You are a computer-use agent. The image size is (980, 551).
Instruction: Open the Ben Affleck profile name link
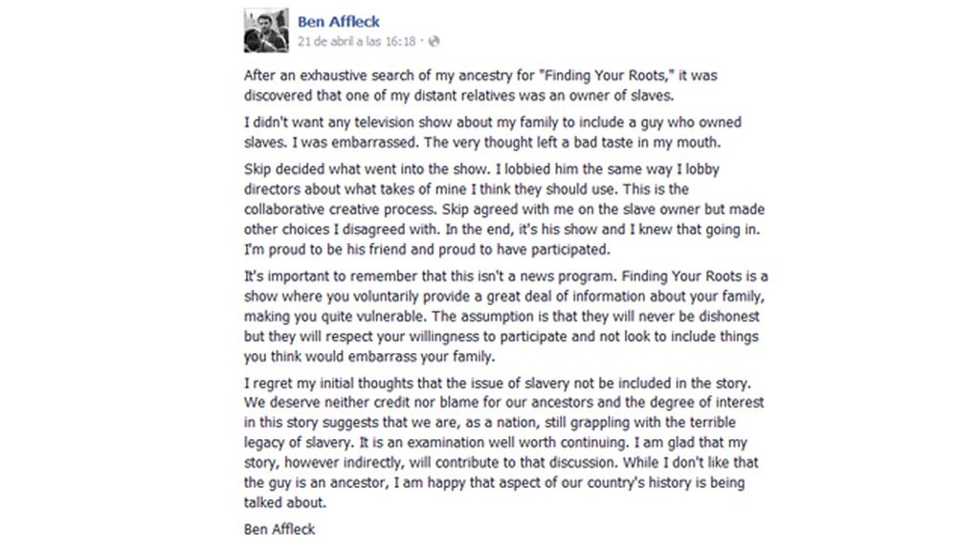point(339,21)
